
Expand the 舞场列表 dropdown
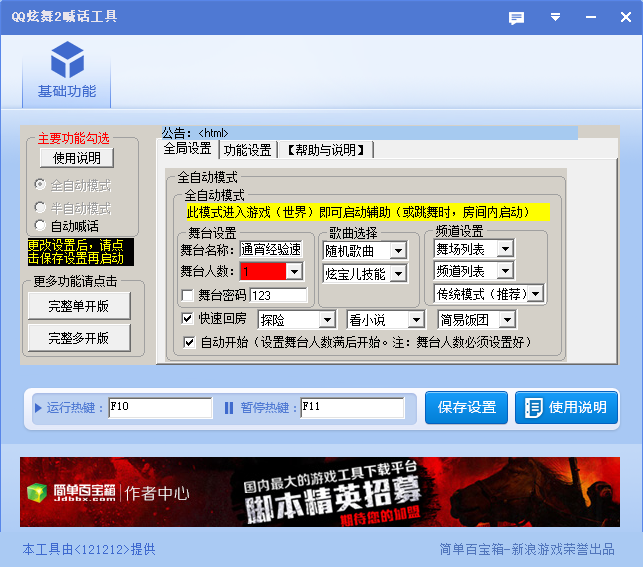tap(505, 248)
